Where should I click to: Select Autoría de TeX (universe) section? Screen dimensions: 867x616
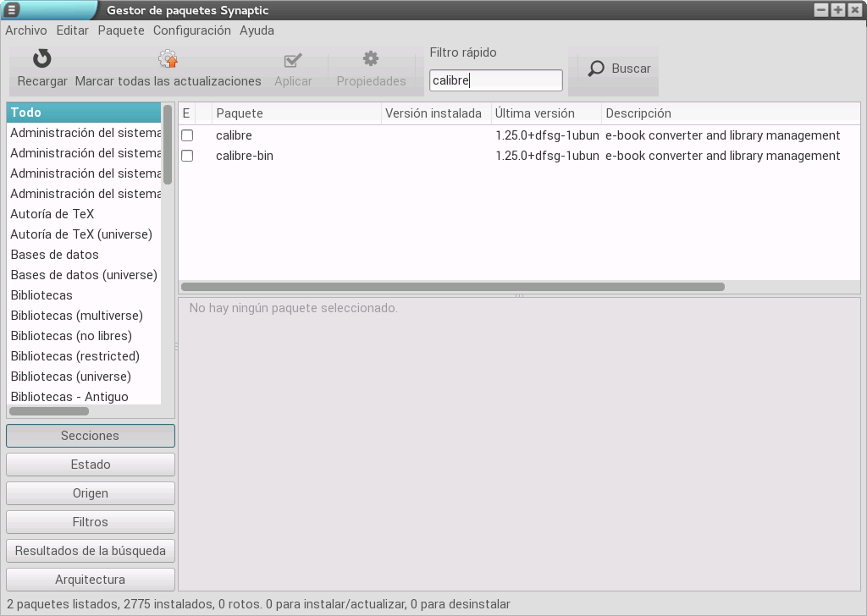coord(81,234)
